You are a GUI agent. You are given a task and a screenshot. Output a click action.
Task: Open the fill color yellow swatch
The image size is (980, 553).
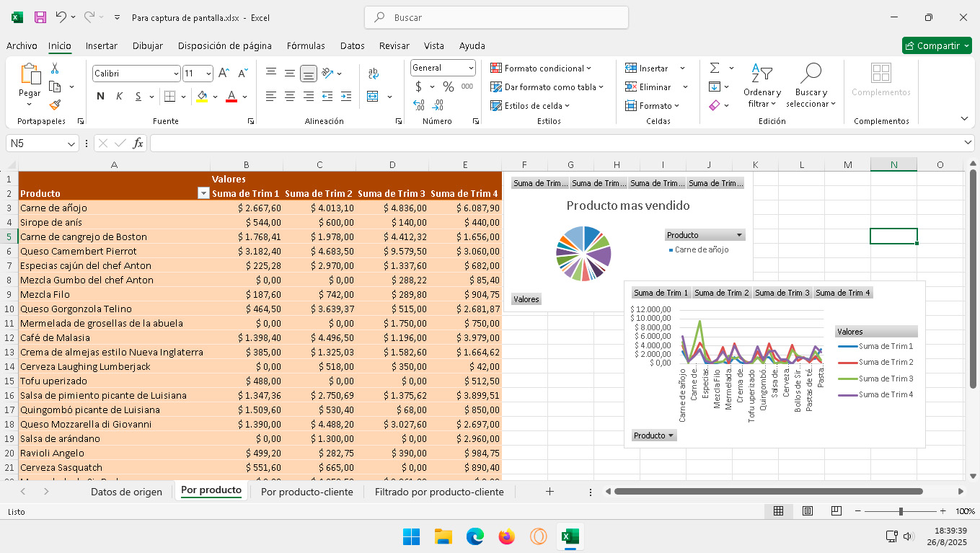[202, 97]
